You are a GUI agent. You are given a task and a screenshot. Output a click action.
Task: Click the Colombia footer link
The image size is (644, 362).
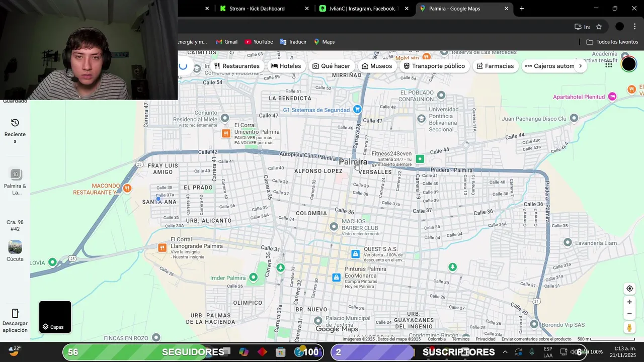(x=437, y=339)
